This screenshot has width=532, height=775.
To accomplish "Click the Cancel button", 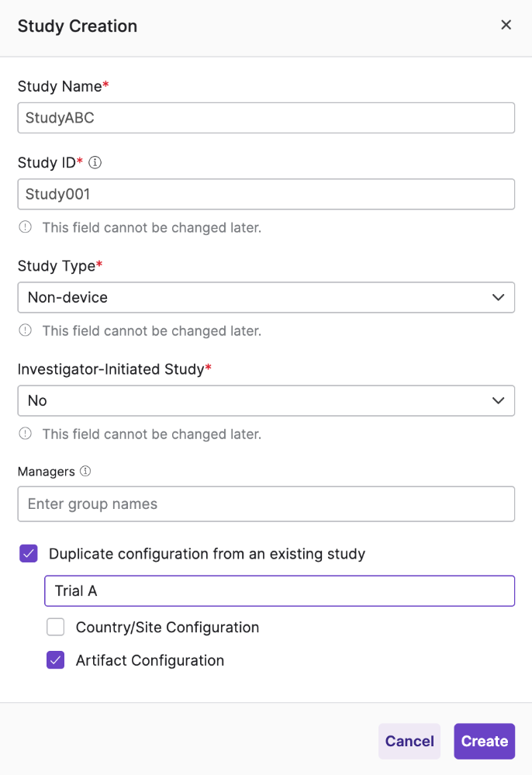I will 409,741.
